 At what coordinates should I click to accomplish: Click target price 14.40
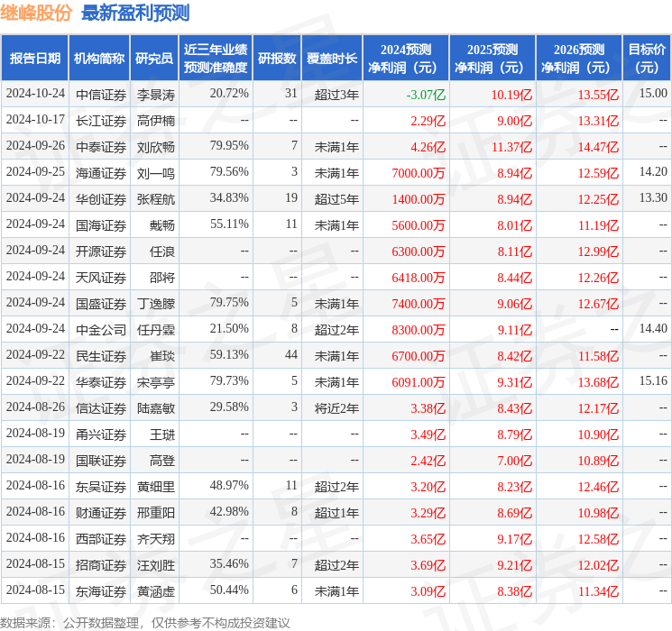(653, 328)
